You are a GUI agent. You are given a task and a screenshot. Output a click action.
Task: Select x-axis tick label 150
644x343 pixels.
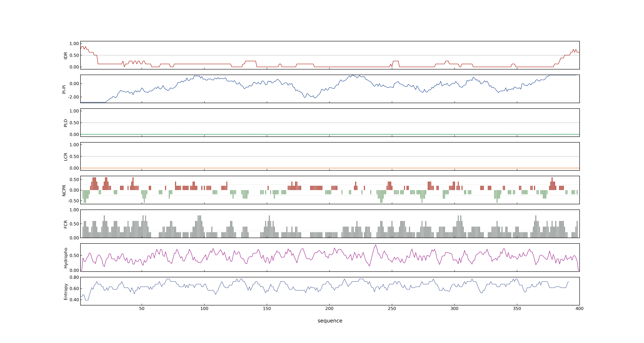(267, 309)
